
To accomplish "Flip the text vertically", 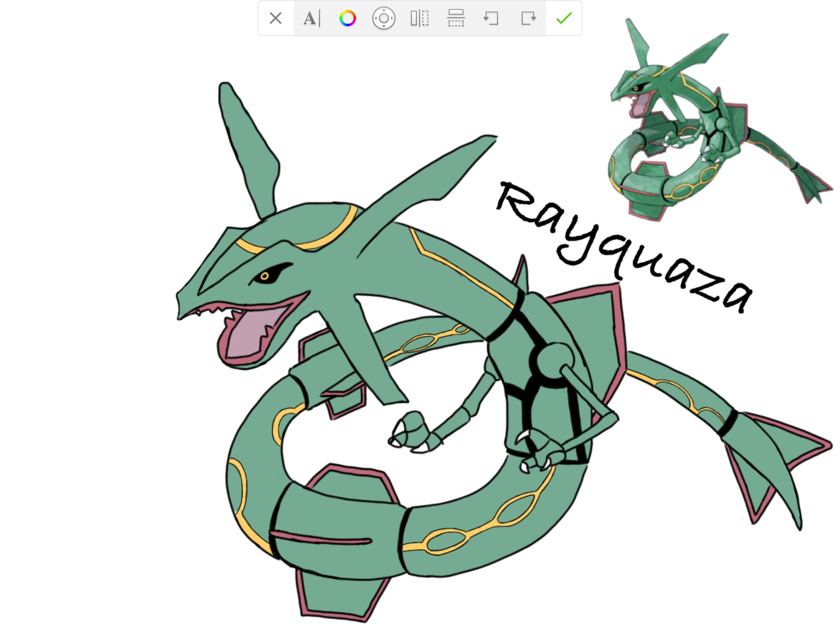I will pyautogui.click(x=456, y=18).
